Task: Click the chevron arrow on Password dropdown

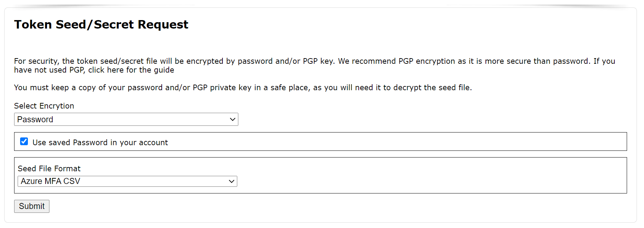Action: point(232,119)
